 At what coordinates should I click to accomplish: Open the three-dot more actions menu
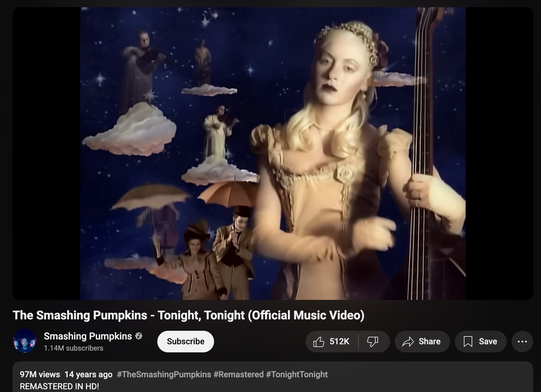pyautogui.click(x=522, y=342)
